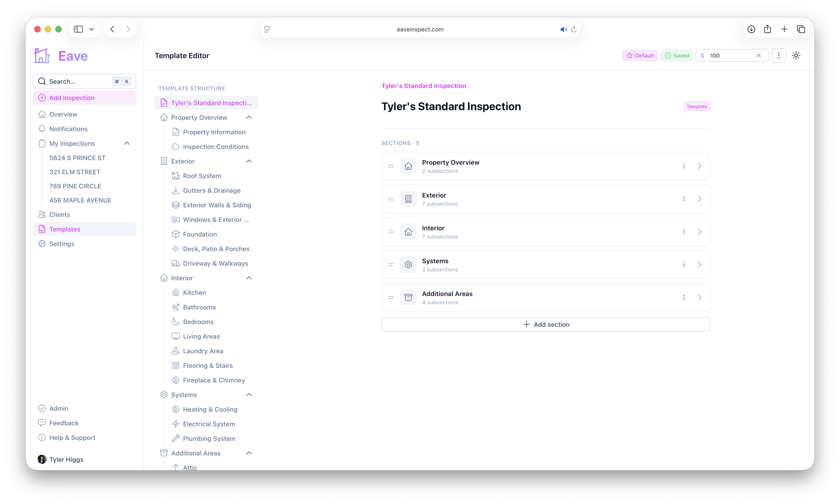Screen dimensions: 840x504
Task: Go back with the browser back arrow
Action: [112, 29]
